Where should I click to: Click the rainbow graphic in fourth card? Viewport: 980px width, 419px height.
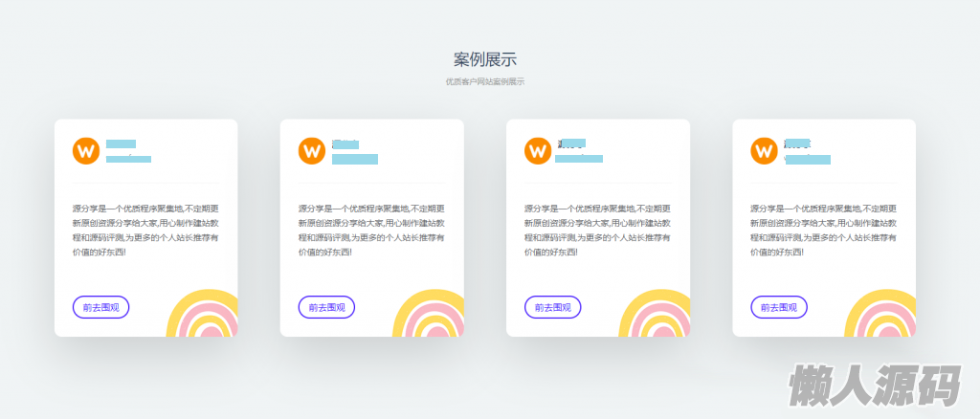(880, 313)
